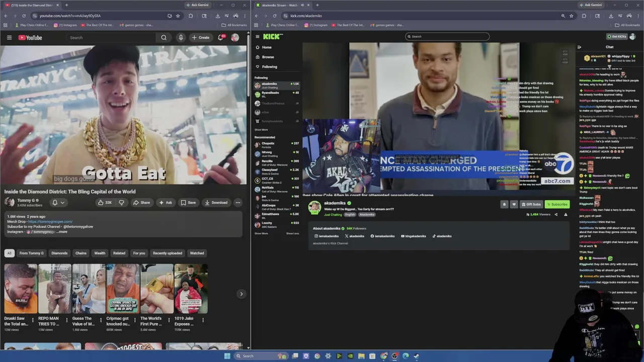Open iamakademiks Instagram link
This screenshot has height=362, width=644.
point(327,236)
